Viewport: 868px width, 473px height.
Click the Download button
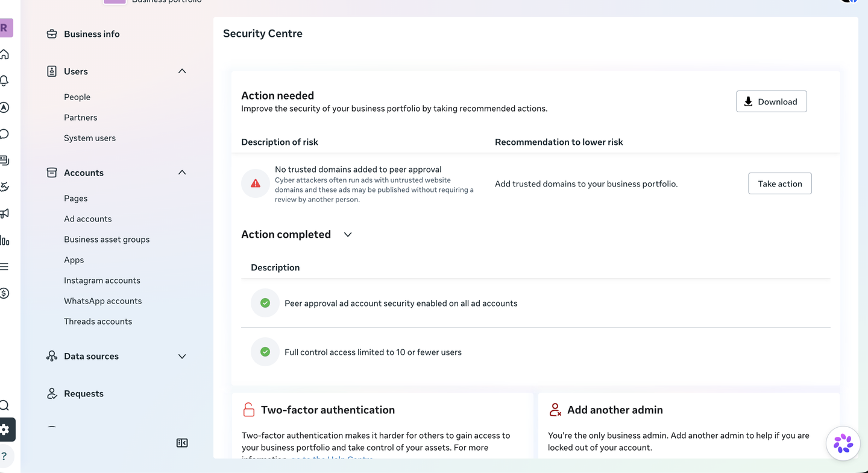click(x=772, y=101)
